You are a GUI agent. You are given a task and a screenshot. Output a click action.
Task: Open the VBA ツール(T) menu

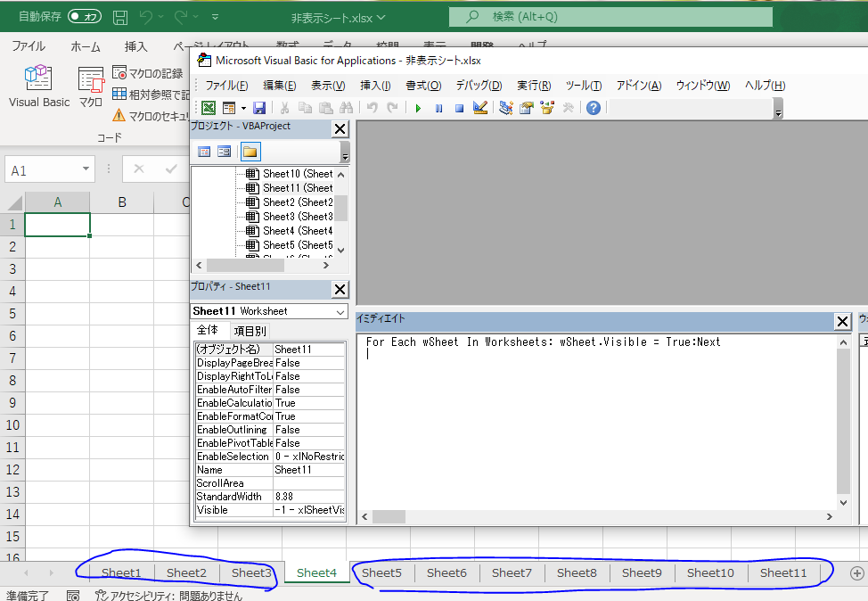click(x=584, y=86)
